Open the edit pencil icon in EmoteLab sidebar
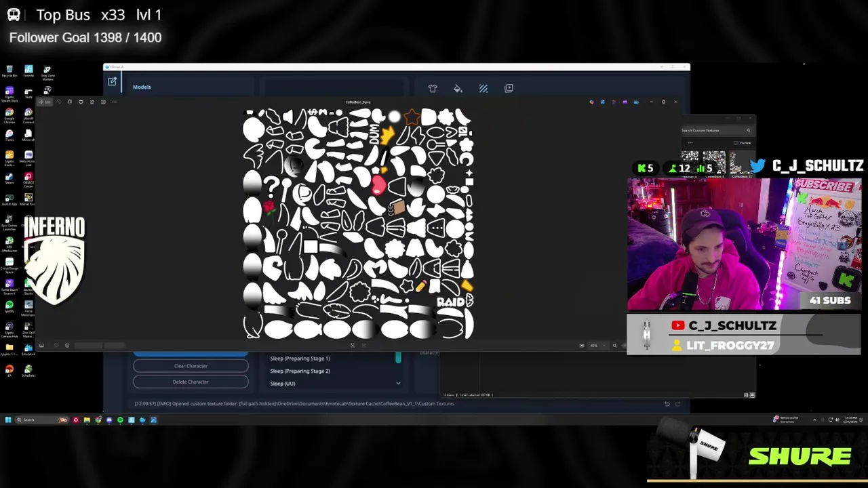The image size is (868, 488). (x=113, y=82)
